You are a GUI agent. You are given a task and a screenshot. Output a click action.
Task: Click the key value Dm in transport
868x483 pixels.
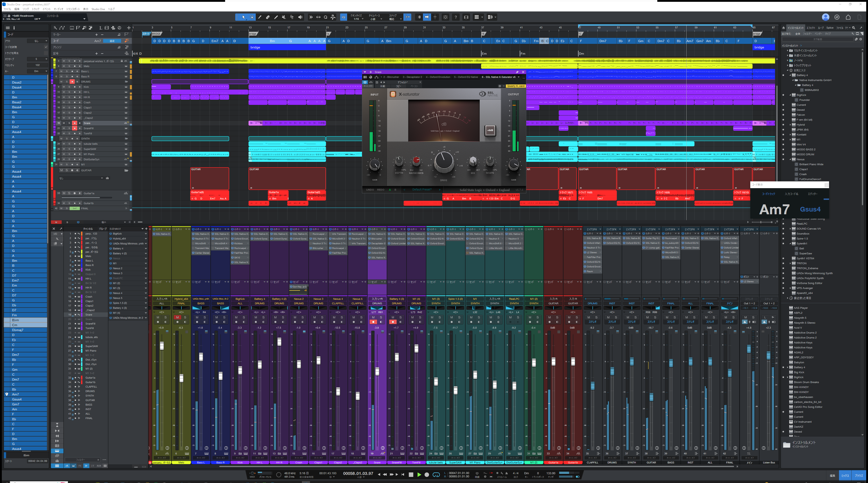[x=526, y=473]
